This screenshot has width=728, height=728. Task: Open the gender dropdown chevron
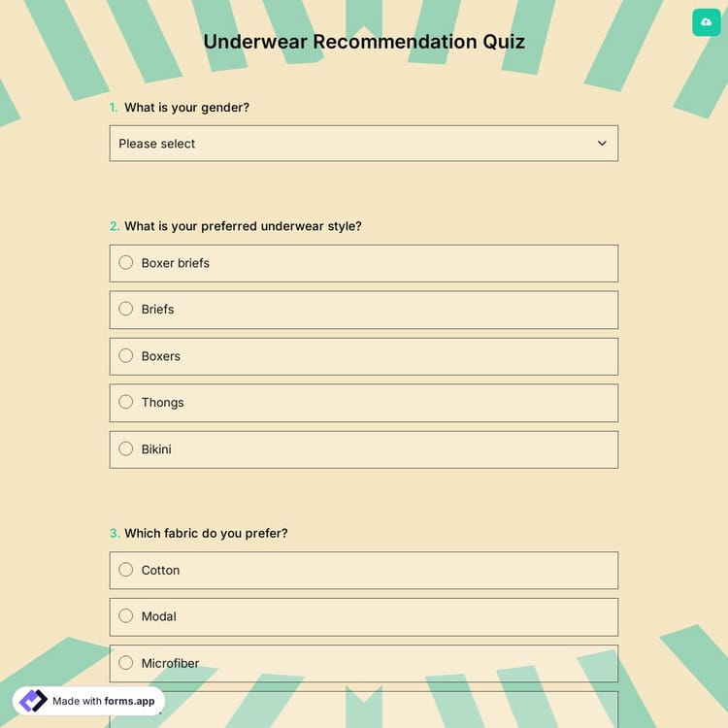(602, 144)
